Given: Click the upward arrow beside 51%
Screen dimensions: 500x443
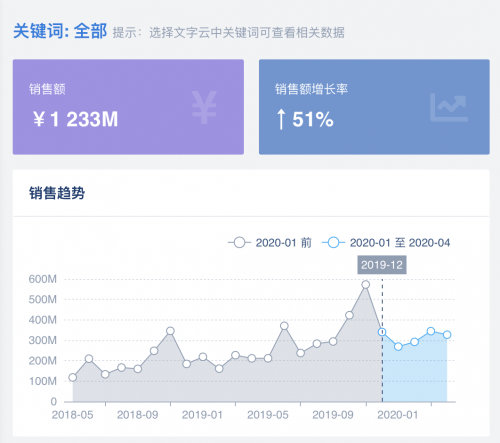Looking at the screenshot, I should [281, 119].
